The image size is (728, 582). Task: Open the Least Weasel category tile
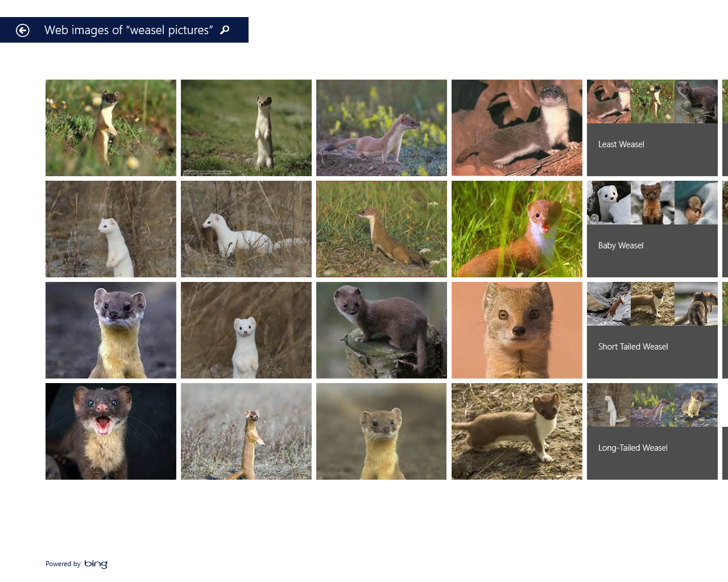point(652,128)
